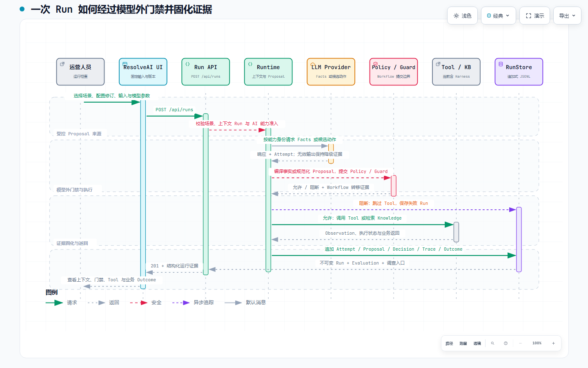Click the section label '受控 Proposal 来源'
The image size is (588, 368).
(79, 134)
